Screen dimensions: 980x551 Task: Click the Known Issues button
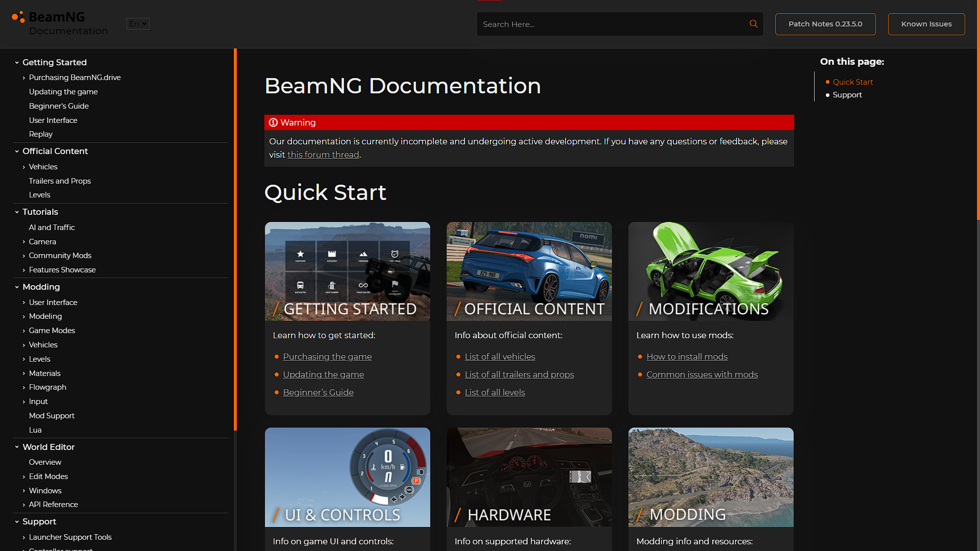tap(926, 24)
